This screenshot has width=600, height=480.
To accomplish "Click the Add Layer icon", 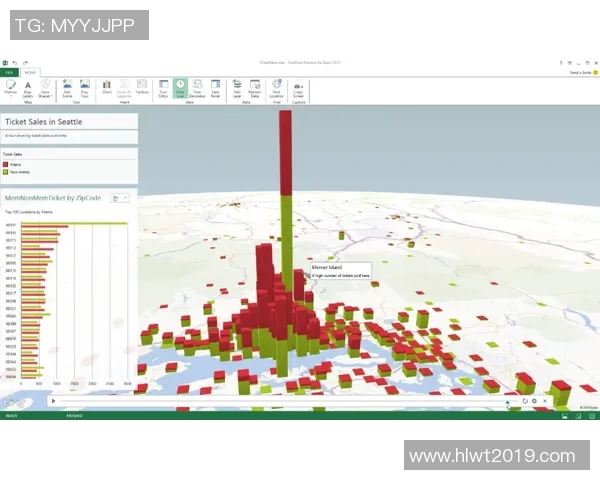I will tap(237, 88).
